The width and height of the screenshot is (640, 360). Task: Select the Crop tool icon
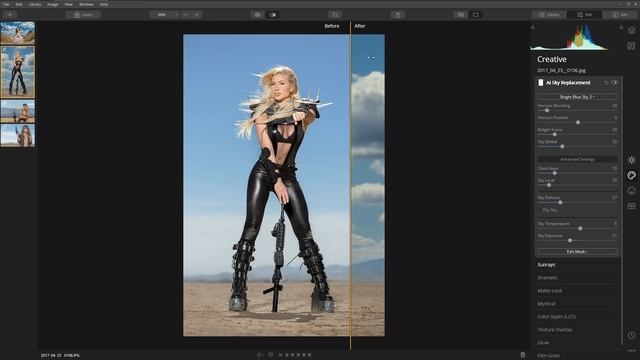(335, 15)
